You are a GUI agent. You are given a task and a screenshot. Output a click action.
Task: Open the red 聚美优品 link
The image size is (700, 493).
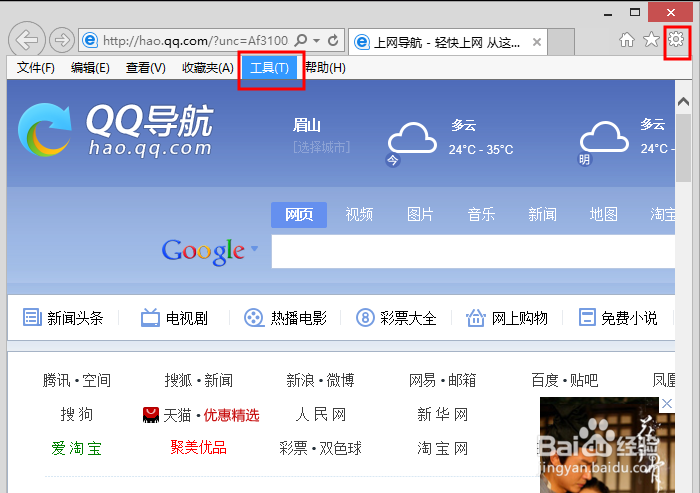pos(199,447)
